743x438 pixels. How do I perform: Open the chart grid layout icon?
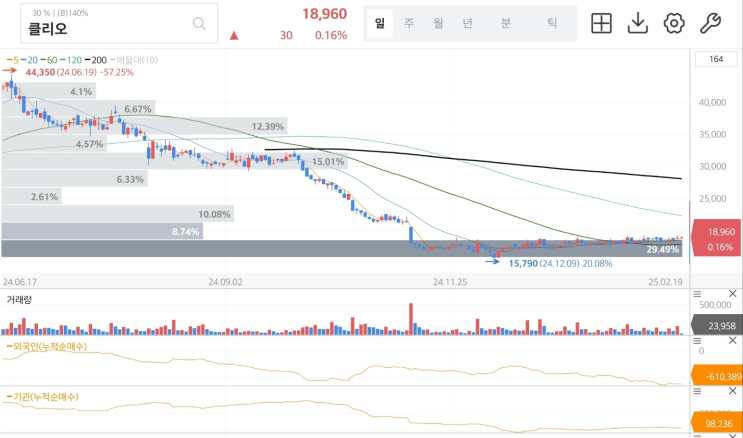[601, 23]
